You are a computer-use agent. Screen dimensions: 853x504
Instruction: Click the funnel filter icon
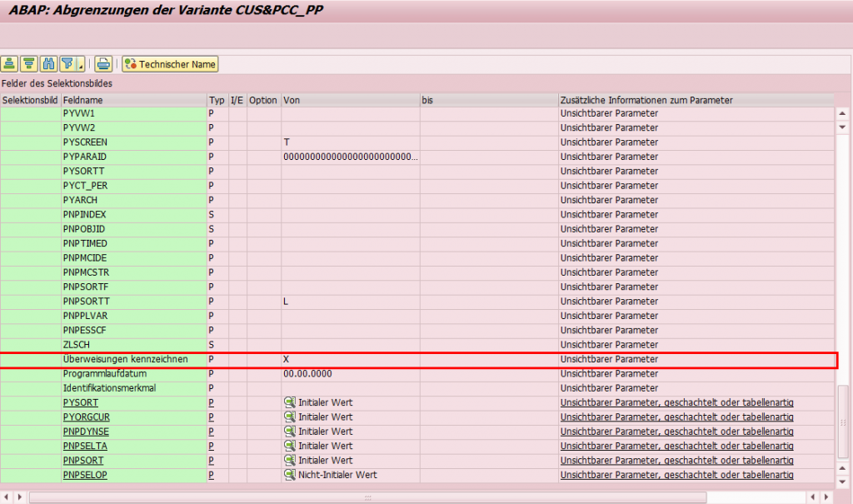point(67,63)
